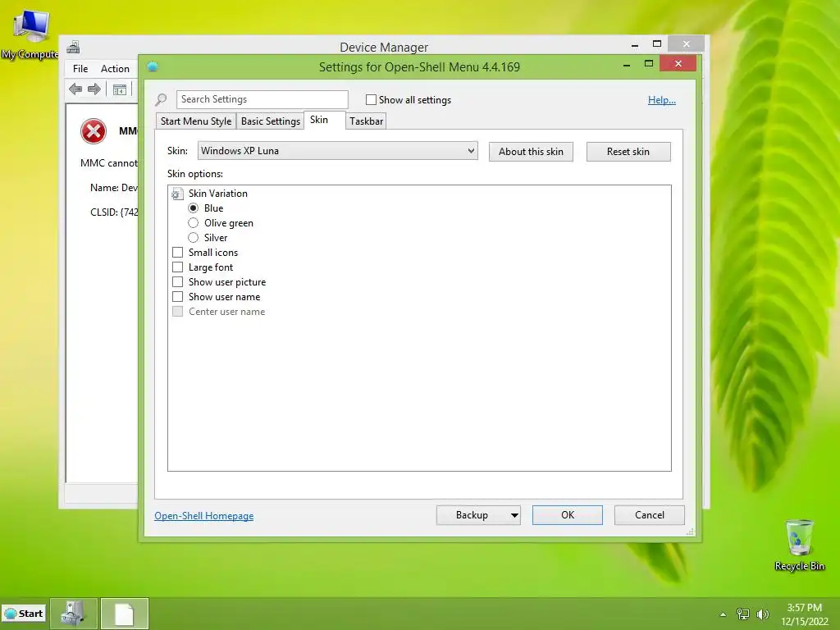Show hidden tray icons arrow
The height and width of the screenshot is (630, 840).
pyautogui.click(x=723, y=614)
